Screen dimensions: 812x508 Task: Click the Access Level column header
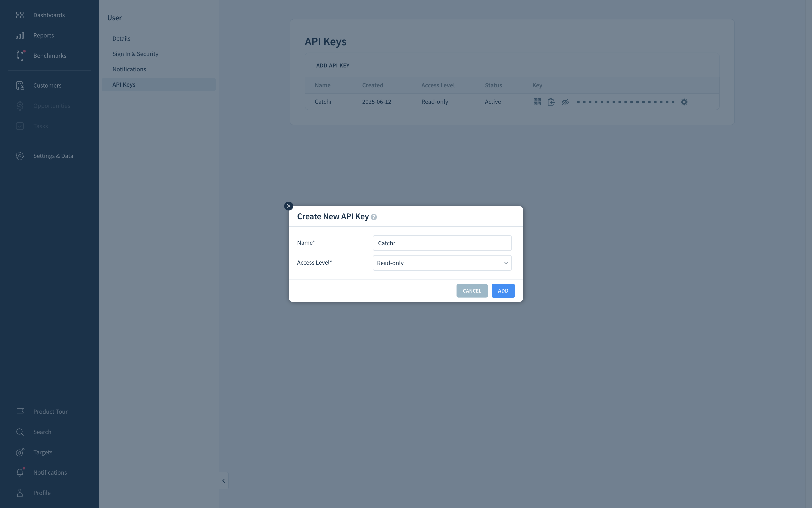(x=438, y=85)
